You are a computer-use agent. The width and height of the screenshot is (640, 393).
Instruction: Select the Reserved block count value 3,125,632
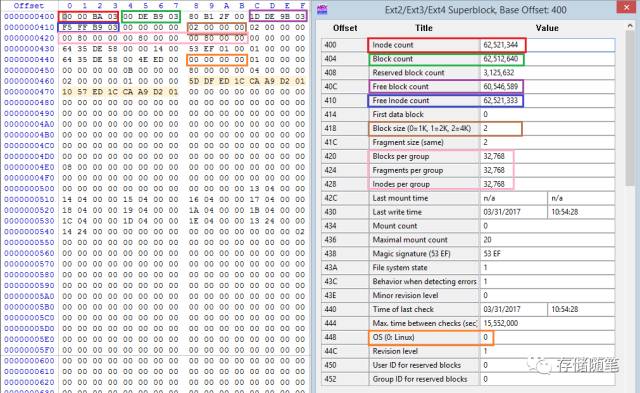[x=500, y=73]
